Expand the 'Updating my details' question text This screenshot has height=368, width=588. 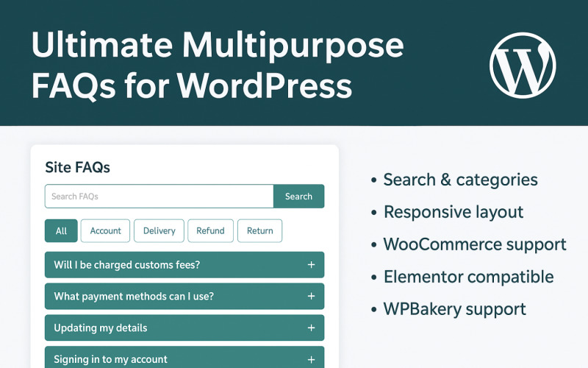tap(100, 328)
